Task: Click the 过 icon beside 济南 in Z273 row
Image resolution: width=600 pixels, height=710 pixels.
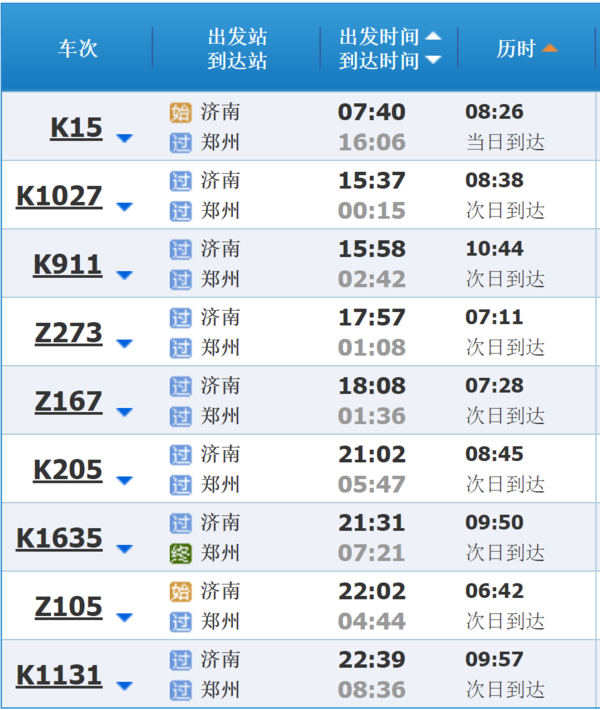Action: click(180, 318)
